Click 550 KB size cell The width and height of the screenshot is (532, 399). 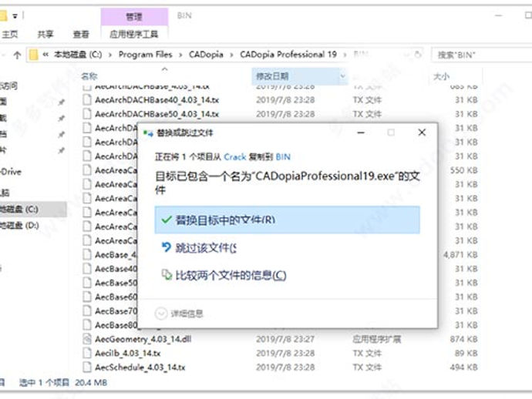pos(464,170)
